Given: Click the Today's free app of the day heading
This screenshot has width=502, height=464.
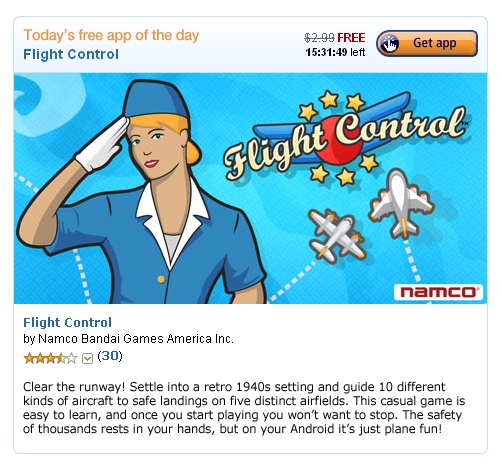Looking at the screenshot, I should click(x=111, y=35).
